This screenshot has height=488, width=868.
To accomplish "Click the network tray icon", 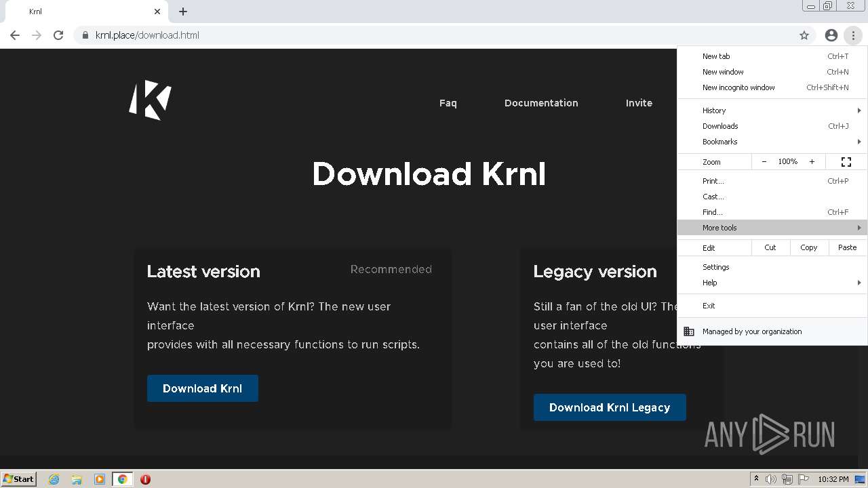I will tap(787, 479).
